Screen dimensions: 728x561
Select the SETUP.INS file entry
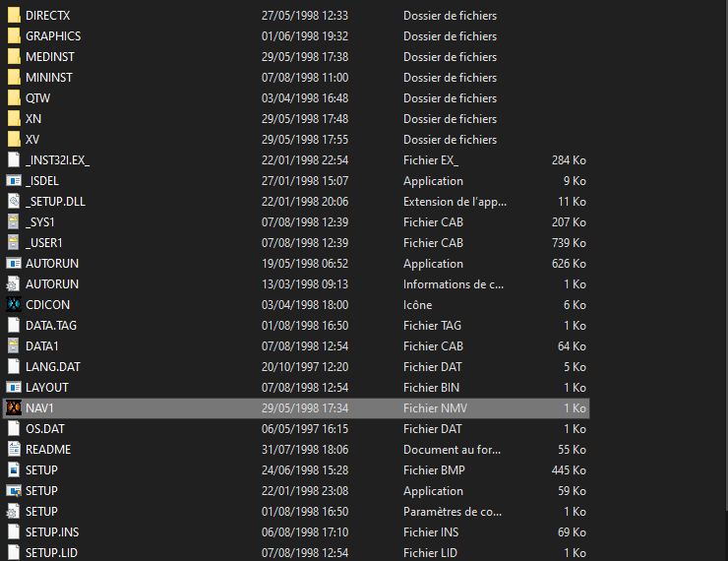coord(296,532)
